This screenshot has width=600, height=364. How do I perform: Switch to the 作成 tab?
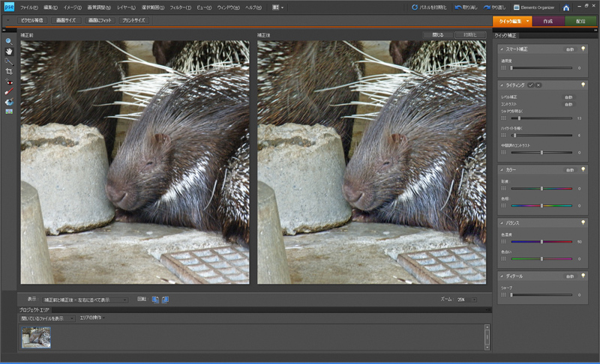coord(547,21)
